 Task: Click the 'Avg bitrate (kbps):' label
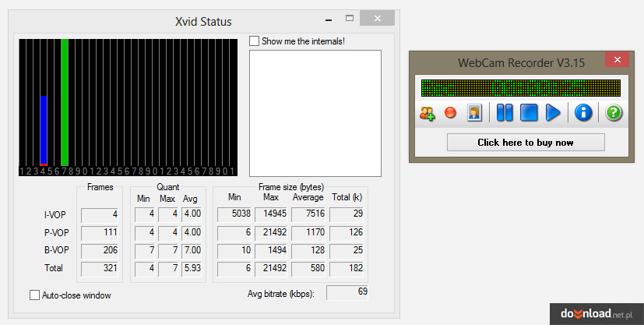pos(281,294)
